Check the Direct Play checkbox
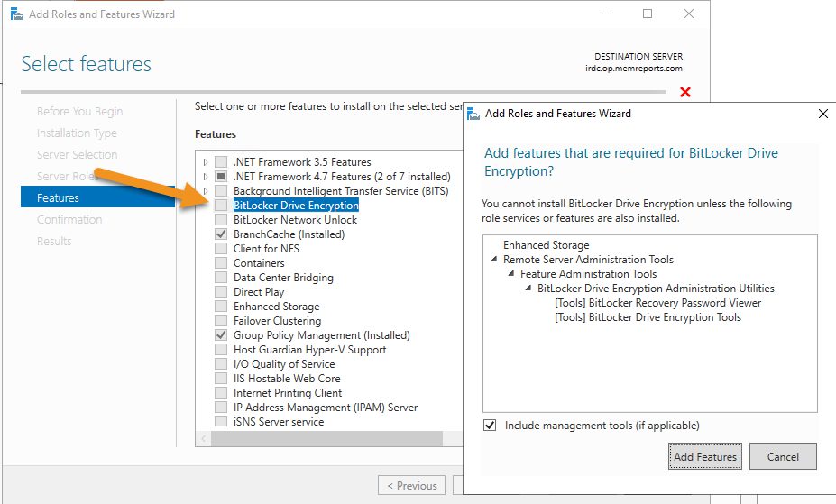This screenshot has height=504, width=836. tap(221, 291)
